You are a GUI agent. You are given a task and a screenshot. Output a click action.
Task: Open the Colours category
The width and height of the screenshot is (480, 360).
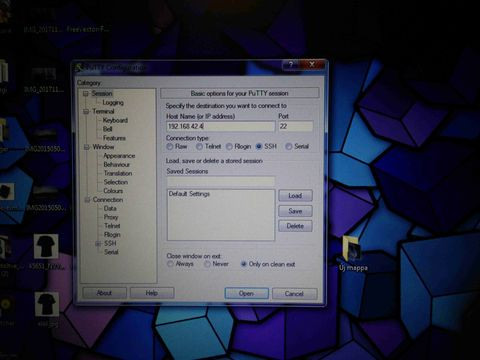point(113,191)
